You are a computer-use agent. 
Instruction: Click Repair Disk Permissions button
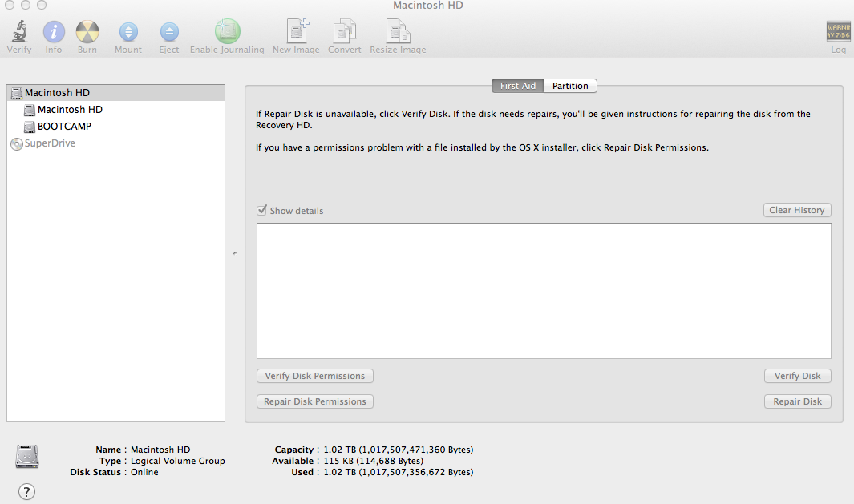click(315, 401)
